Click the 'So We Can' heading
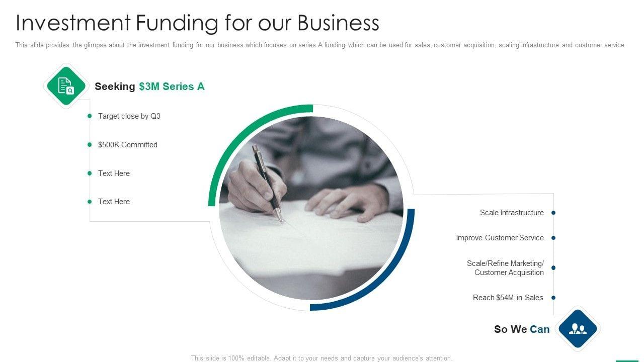This screenshot has width=644, height=362. (x=522, y=329)
